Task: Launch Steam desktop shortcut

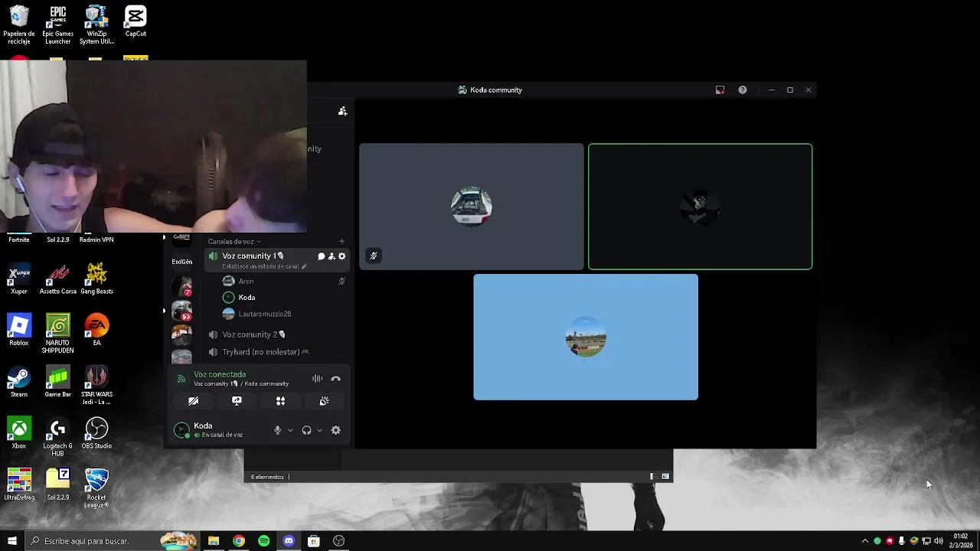Action: (x=19, y=382)
